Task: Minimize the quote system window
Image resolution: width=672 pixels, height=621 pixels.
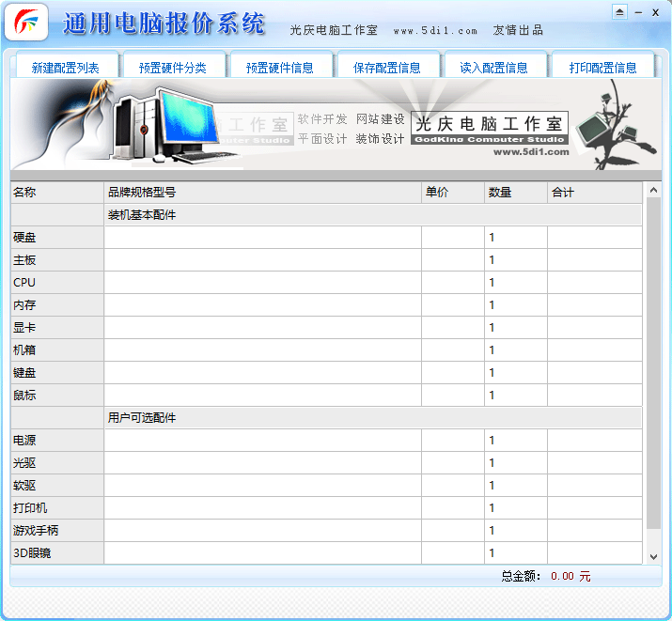Action: [638, 12]
